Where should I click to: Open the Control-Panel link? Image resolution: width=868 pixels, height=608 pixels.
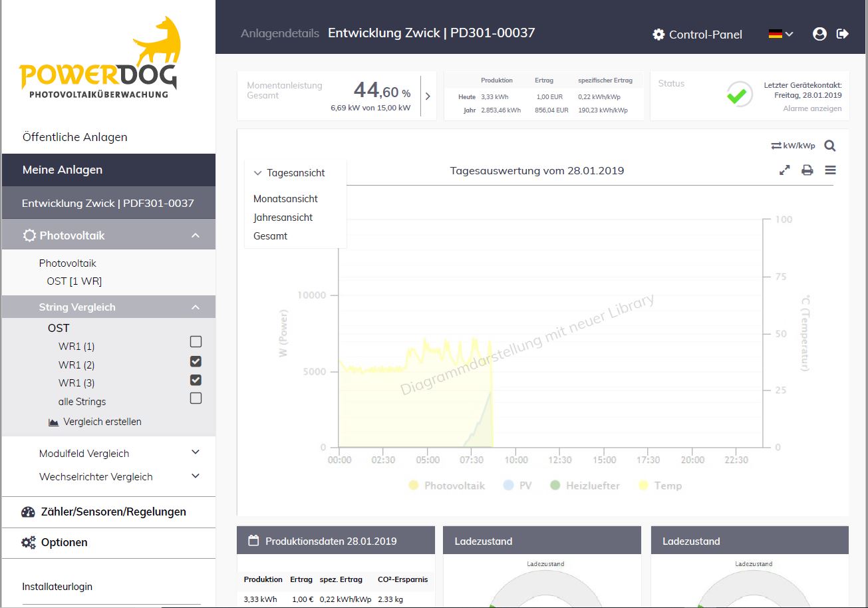(x=697, y=35)
